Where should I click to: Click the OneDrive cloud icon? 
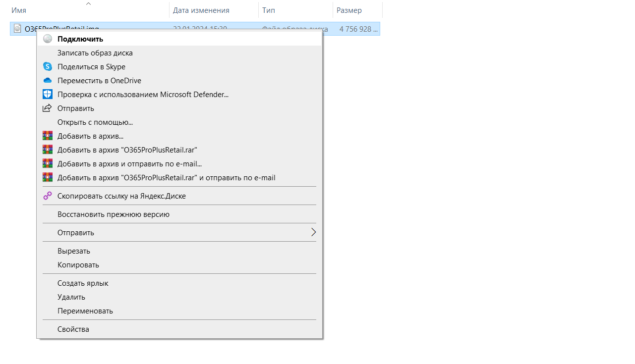[48, 81]
